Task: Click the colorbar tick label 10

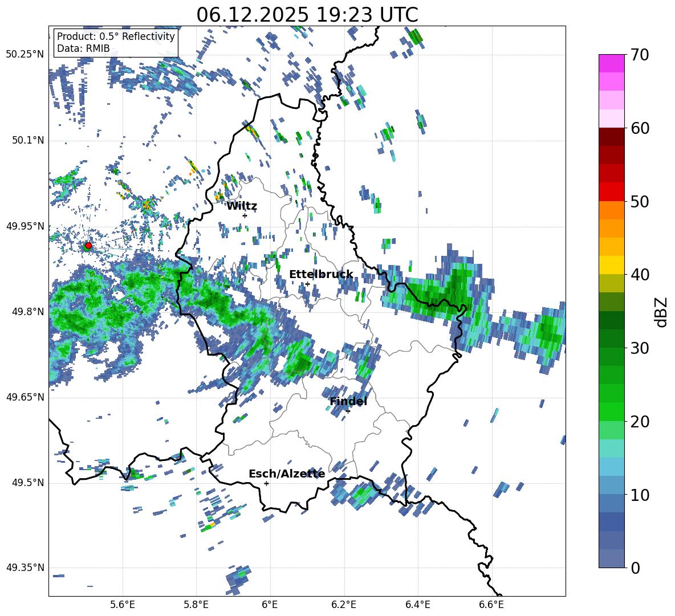Action: coord(640,495)
